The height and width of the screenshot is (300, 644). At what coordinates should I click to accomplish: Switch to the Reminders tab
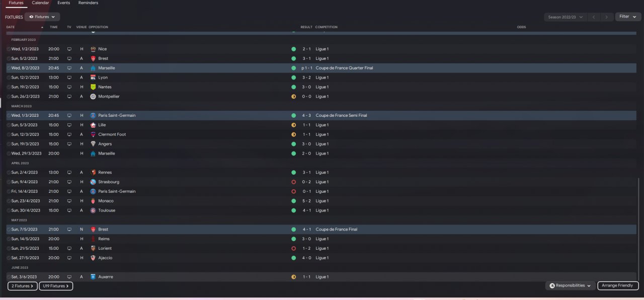88,3
